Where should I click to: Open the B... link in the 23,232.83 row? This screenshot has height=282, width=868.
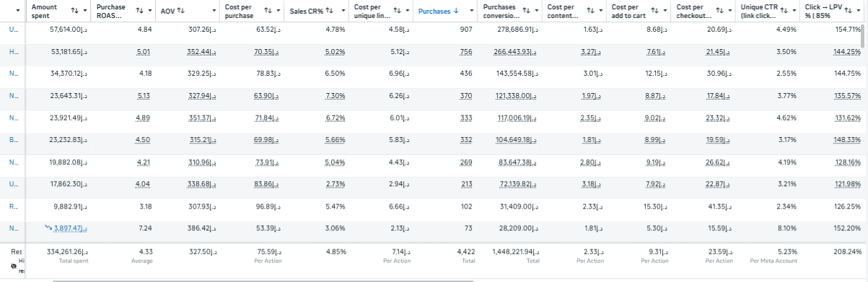pos(14,140)
